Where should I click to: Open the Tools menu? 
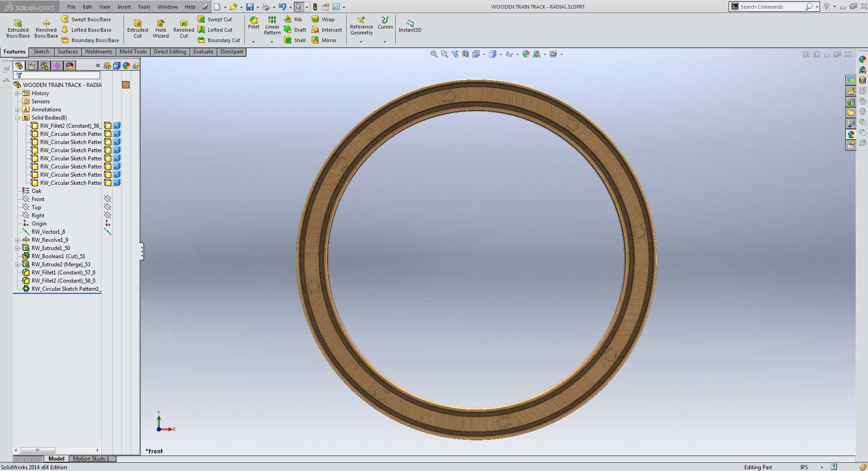pos(144,7)
